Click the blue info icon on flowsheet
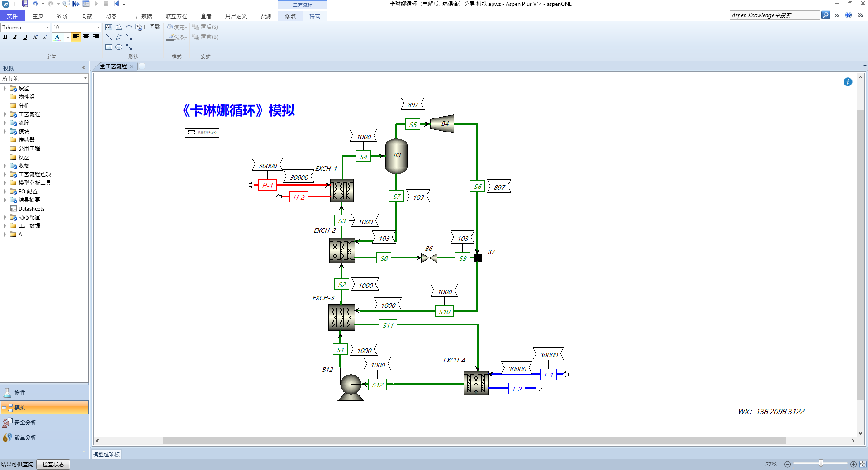 pyautogui.click(x=848, y=82)
